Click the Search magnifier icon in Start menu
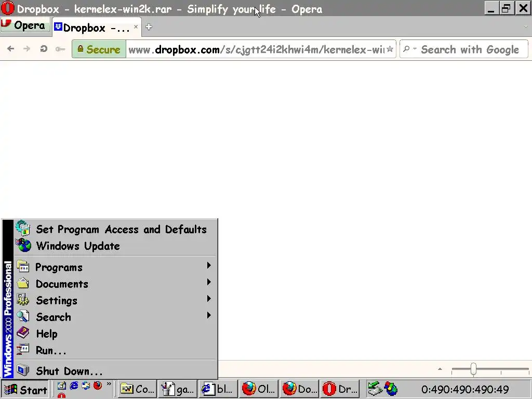Screen dimensions: 532x399 click(23, 316)
